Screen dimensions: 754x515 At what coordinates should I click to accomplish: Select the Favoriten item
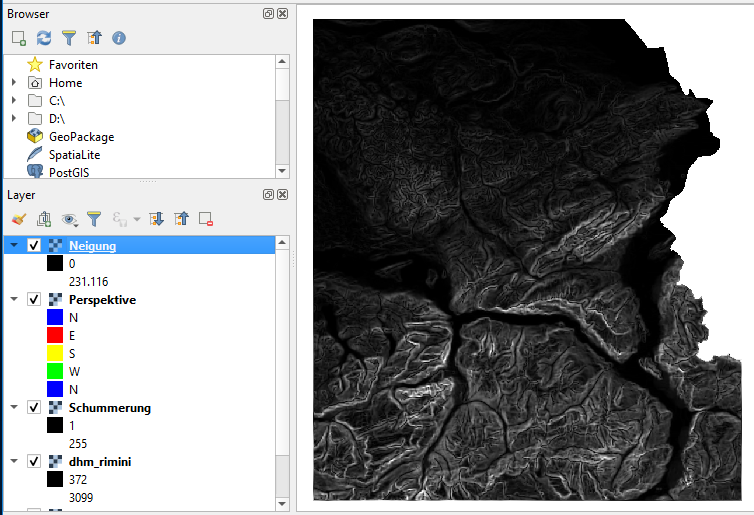(72, 65)
